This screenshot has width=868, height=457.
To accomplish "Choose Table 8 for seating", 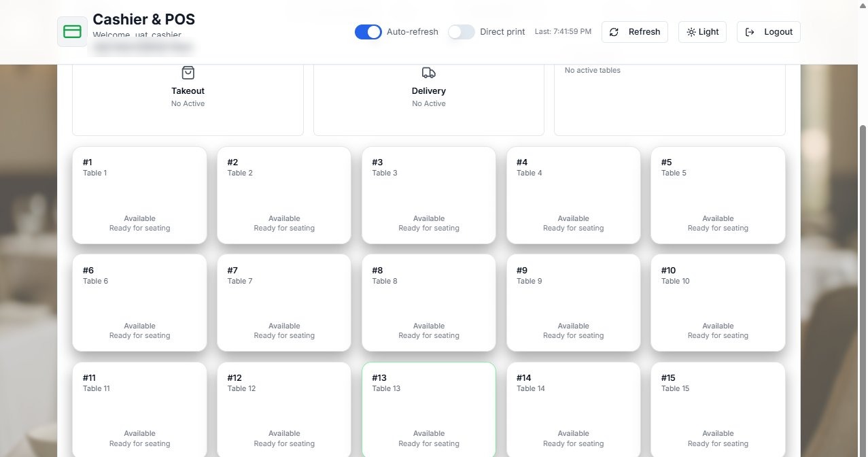I will pos(429,303).
